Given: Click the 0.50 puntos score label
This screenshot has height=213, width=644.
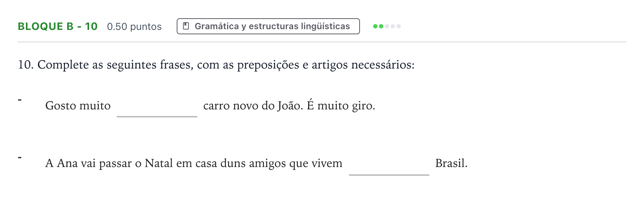Looking at the screenshot, I should click(x=134, y=27).
